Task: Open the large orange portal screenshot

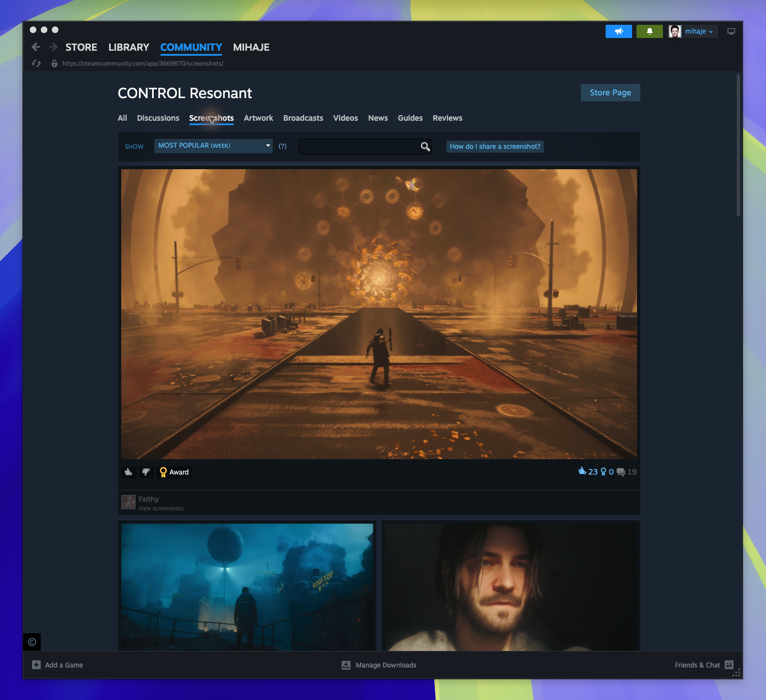Action: coord(379,314)
